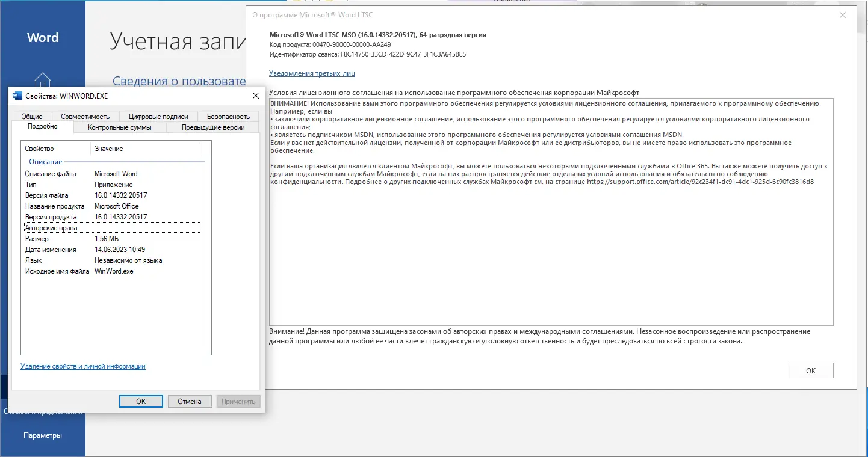Click the Word title in the blue sidebar
The height and width of the screenshot is (457, 868).
(43, 38)
